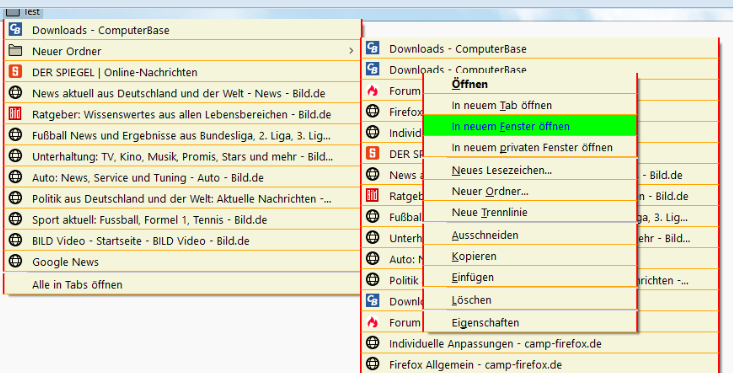
Task: Click globe icon of Firefox Allgemein - camp-firefox.de
Action: [x=373, y=364]
